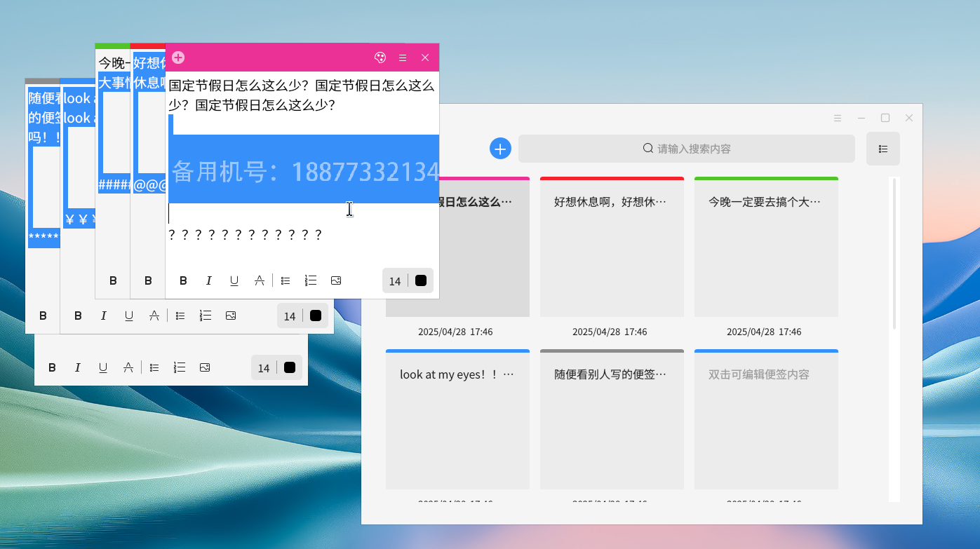The width and height of the screenshot is (980, 549).
Task: Click the new note plus icon on the pink note
Action: pos(177,57)
